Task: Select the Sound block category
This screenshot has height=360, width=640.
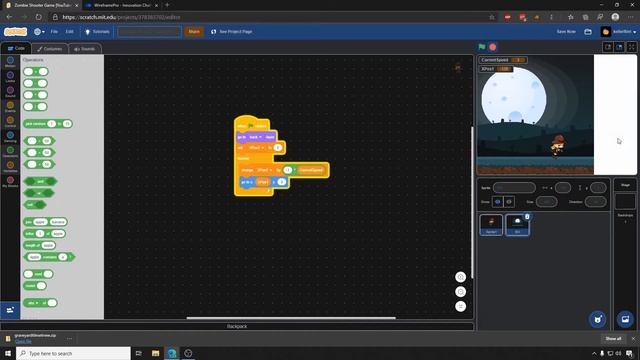Action: (x=10, y=92)
